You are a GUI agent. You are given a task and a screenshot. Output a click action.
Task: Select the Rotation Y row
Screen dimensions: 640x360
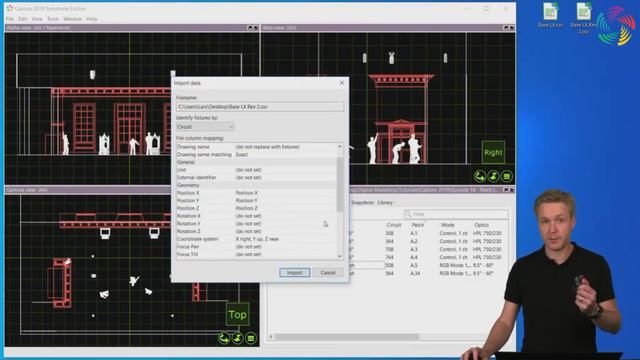click(256, 224)
